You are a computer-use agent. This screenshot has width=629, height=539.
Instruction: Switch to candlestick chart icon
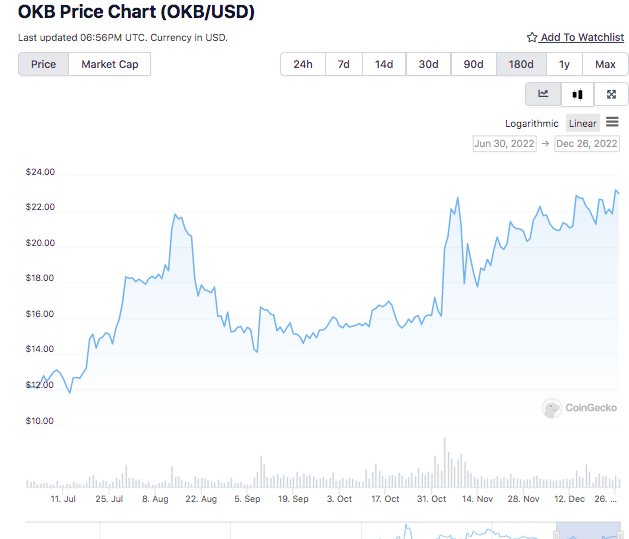pos(577,94)
